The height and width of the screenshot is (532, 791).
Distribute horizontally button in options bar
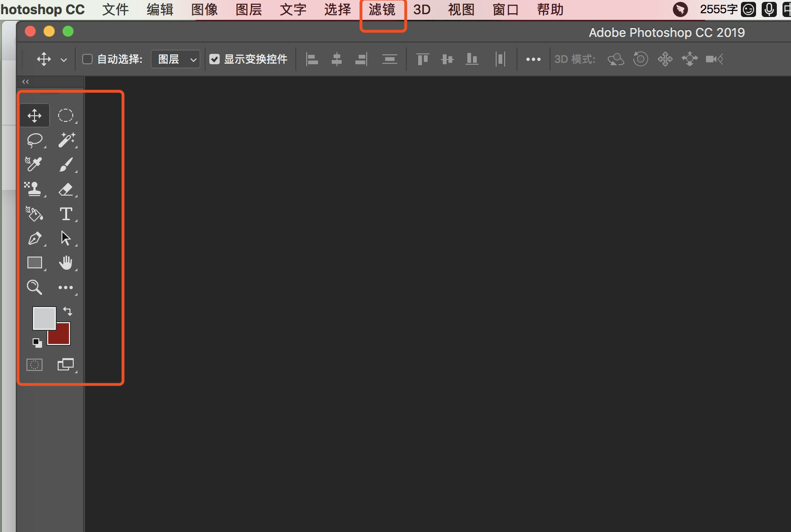[500, 59]
